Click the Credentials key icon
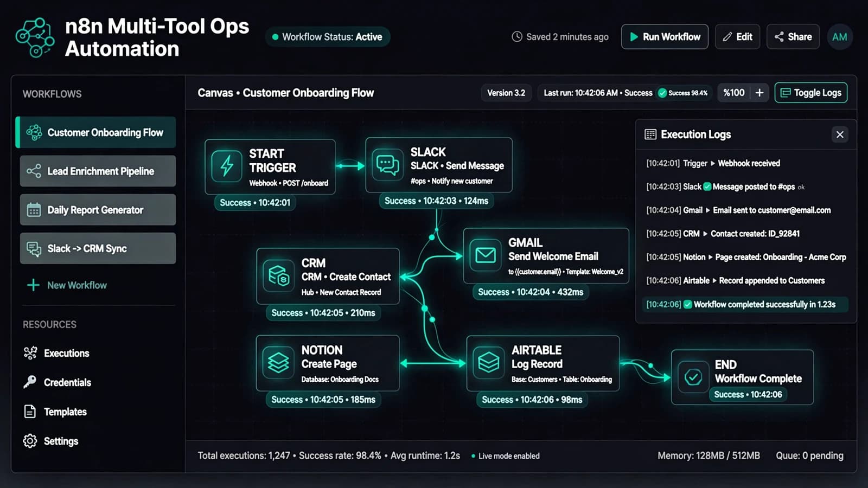 tap(30, 382)
